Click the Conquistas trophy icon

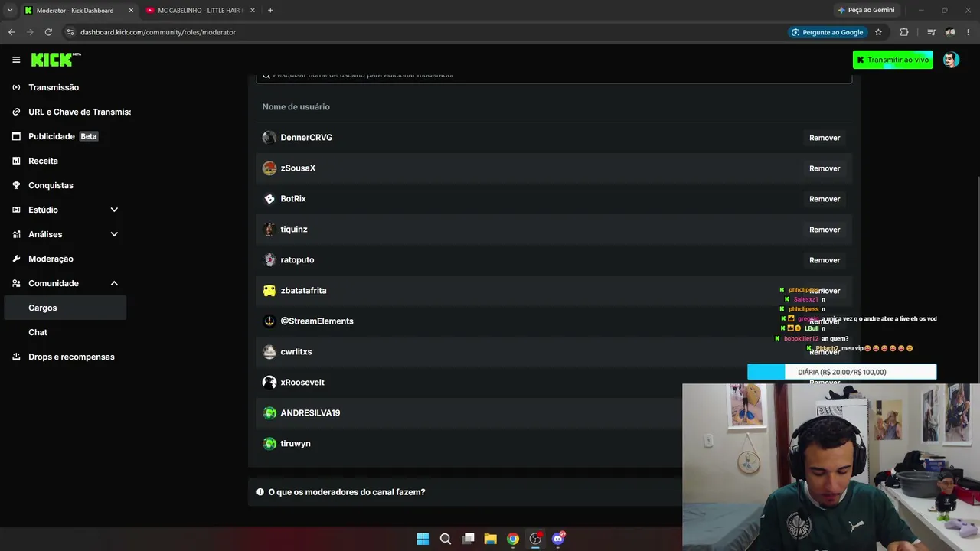point(16,185)
